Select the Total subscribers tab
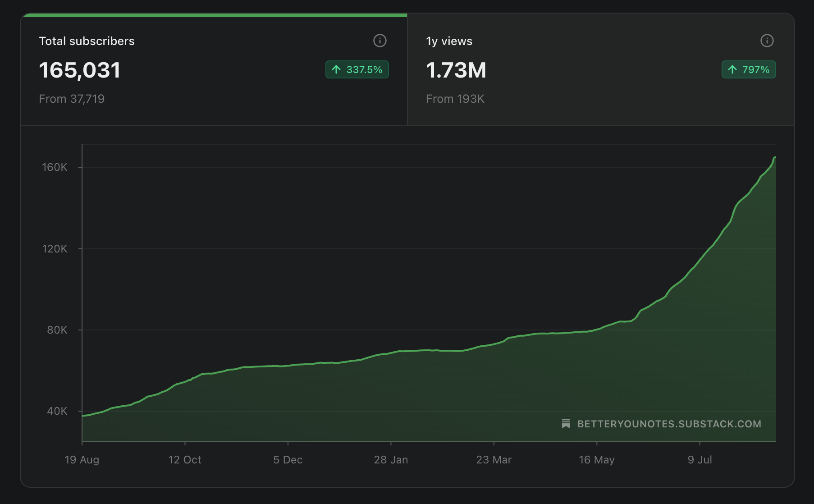Image resolution: width=814 pixels, height=504 pixels. pyautogui.click(x=214, y=70)
